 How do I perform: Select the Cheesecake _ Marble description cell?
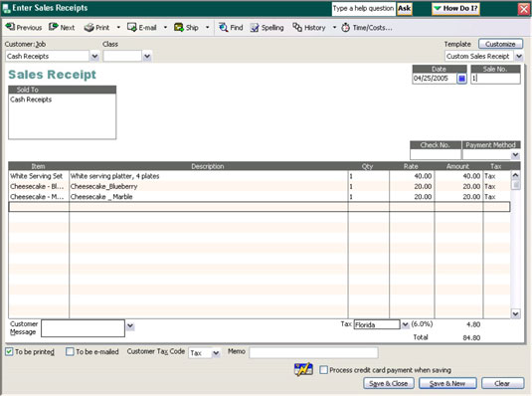[208, 197]
